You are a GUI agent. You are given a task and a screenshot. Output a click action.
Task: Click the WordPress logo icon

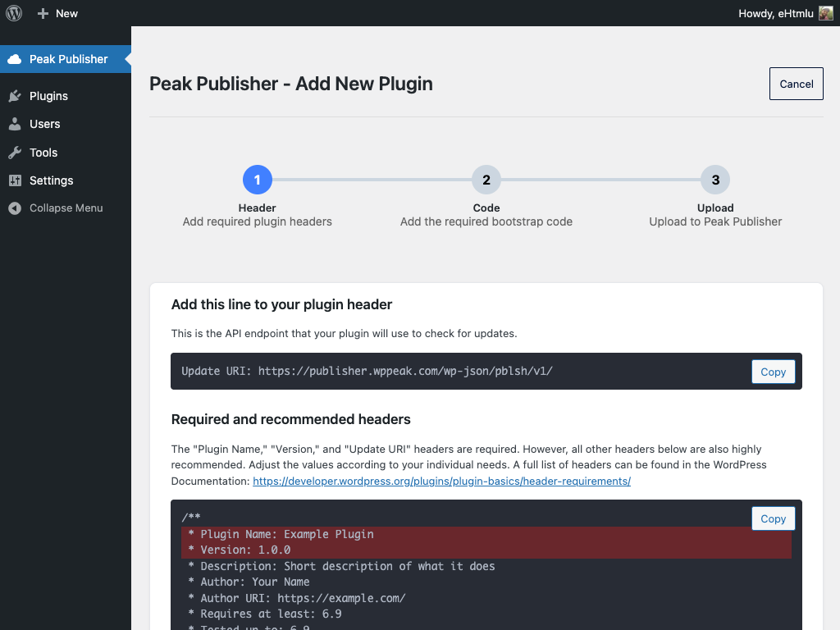coord(13,13)
